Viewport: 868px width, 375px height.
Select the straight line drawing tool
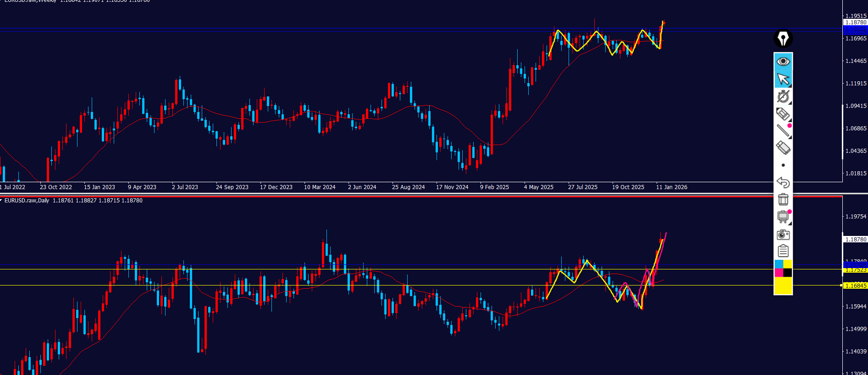pos(783,131)
